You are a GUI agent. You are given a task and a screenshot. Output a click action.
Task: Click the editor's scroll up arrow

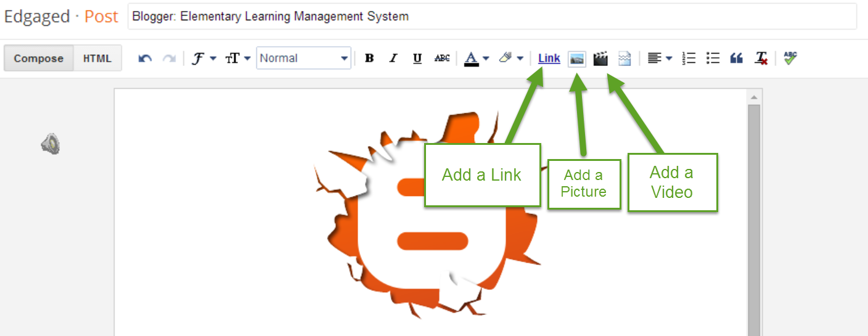point(753,97)
